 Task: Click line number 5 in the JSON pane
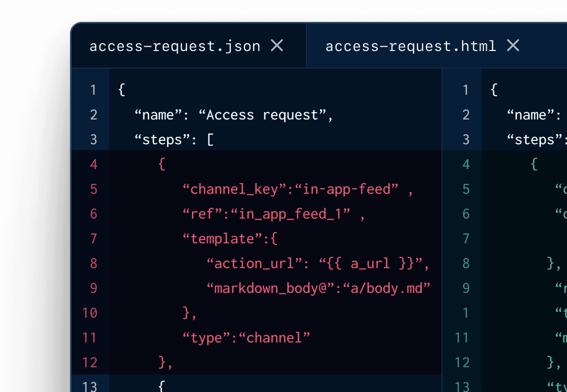click(92, 189)
